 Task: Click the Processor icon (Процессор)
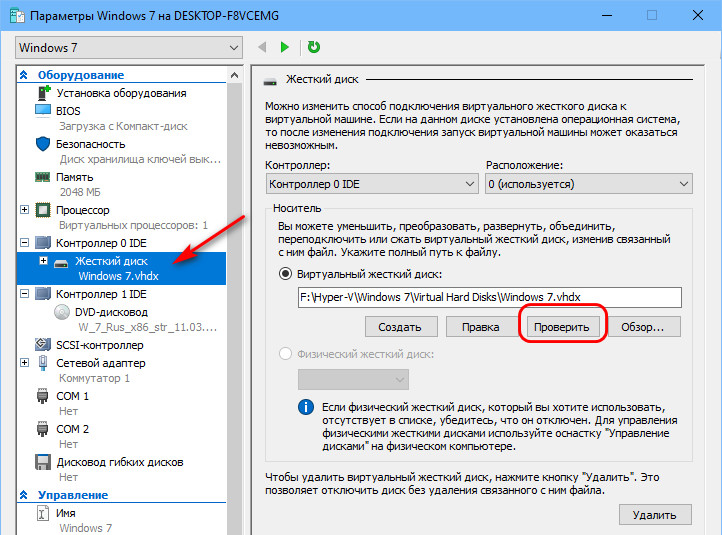coord(43,210)
